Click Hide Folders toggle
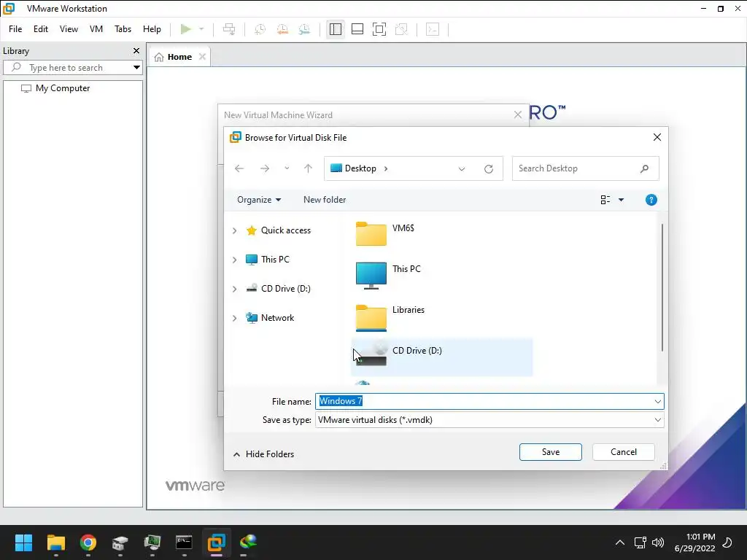This screenshot has width=747, height=560. [263, 454]
